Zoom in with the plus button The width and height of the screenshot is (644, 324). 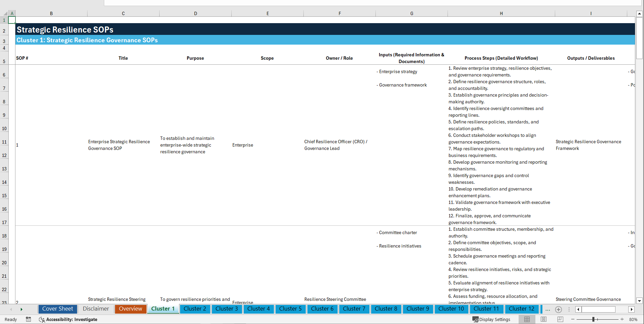click(622, 319)
